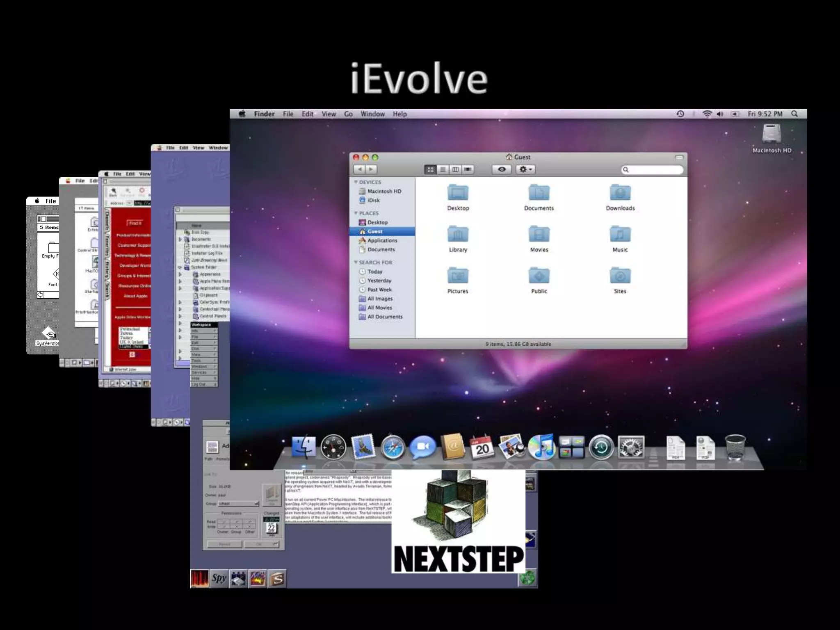The image size is (840, 630).
Task: Open the Help menu
Action: pyautogui.click(x=399, y=114)
